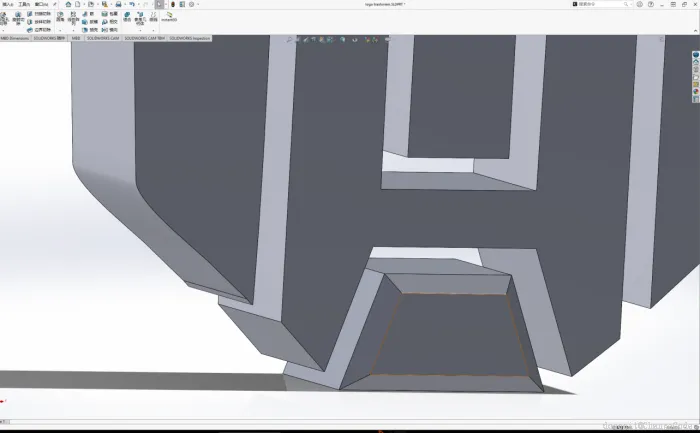Viewport: 700px width, 433px height.
Task: Click the Home icon in the quick access bar
Action: [68, 4]
